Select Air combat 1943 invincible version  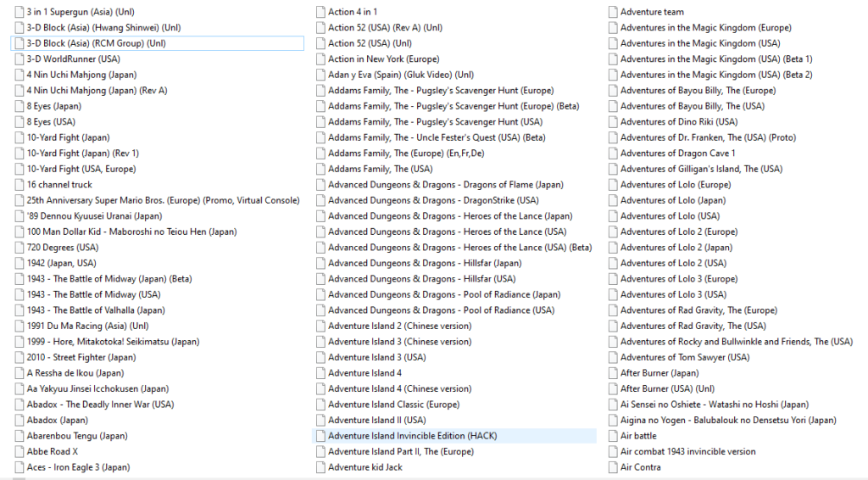click(x=687, y=451)
